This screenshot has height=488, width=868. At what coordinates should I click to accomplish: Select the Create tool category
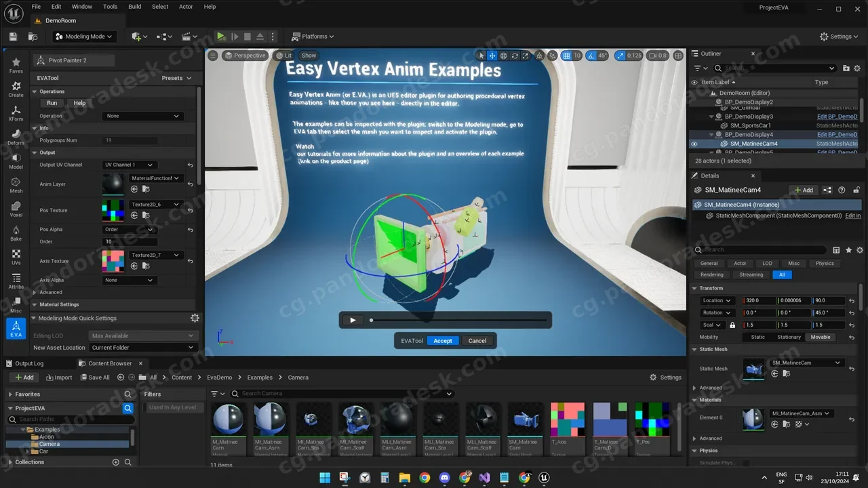coord(16,89)
